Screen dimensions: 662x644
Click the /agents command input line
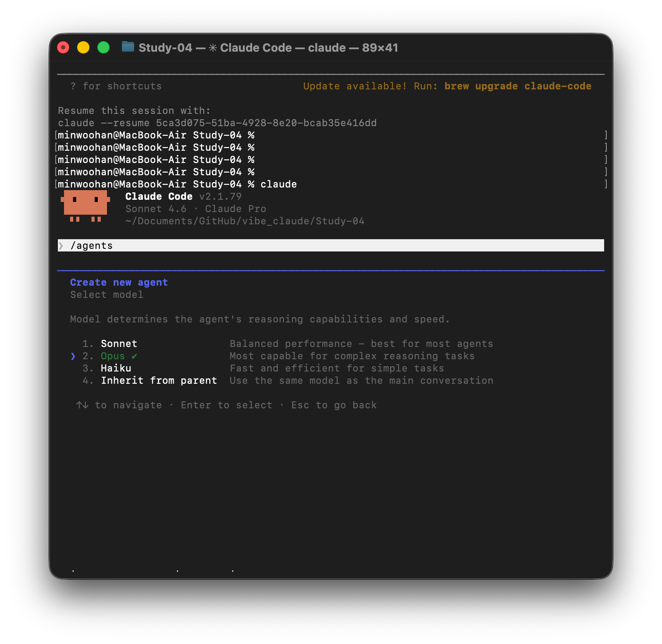point(331,246)
